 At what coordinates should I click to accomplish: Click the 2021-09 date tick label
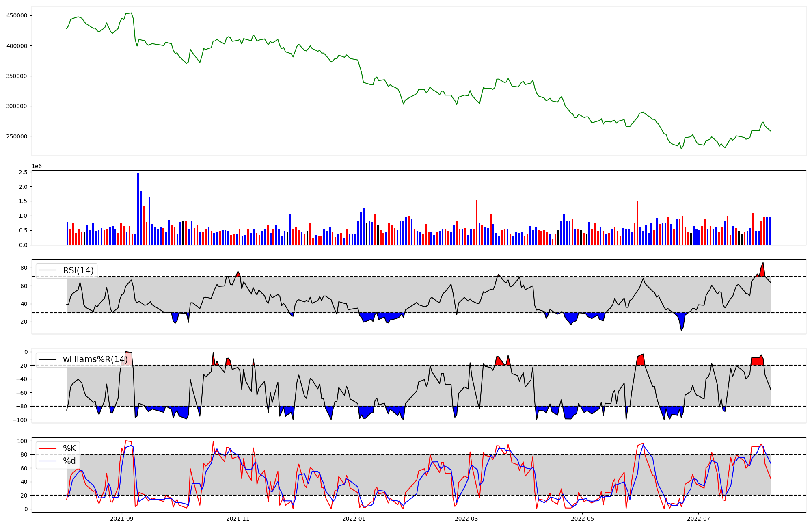pos(121,519)
